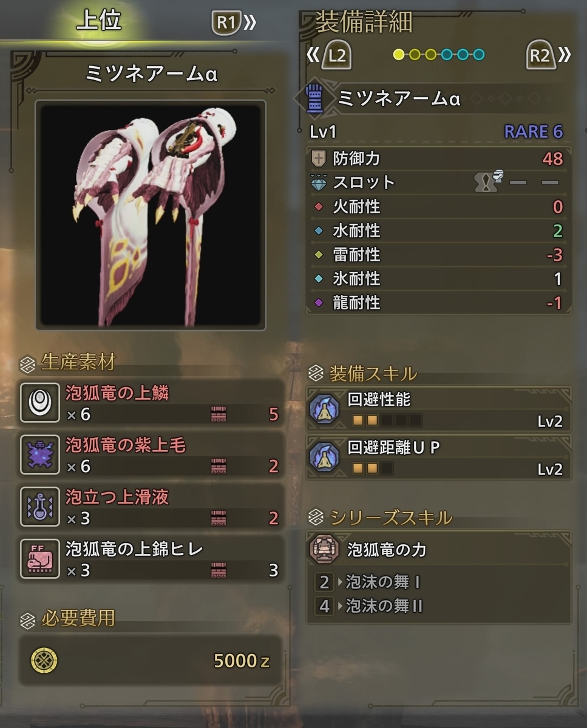The width and height of the screenshot is (587, 728).
Task: Go to next detail page with R2
Action: (x=547, y=56)
